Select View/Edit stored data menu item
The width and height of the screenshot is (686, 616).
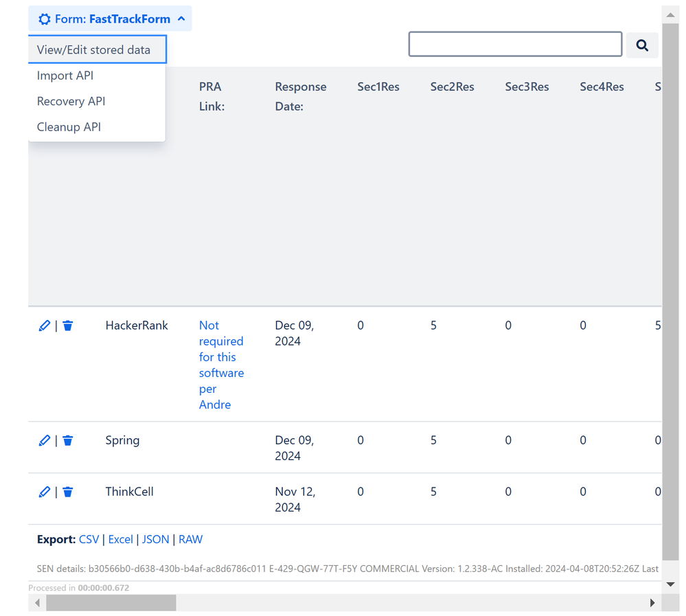(x=97, y=49)
